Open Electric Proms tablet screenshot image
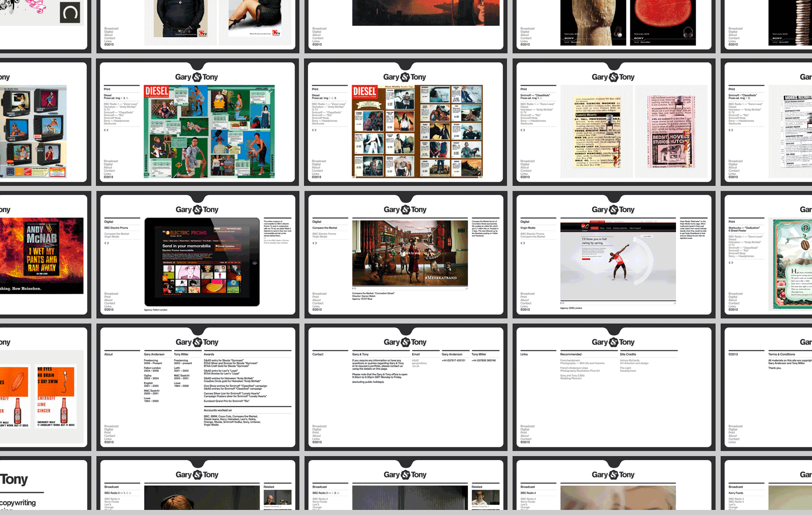 (202, 262)
